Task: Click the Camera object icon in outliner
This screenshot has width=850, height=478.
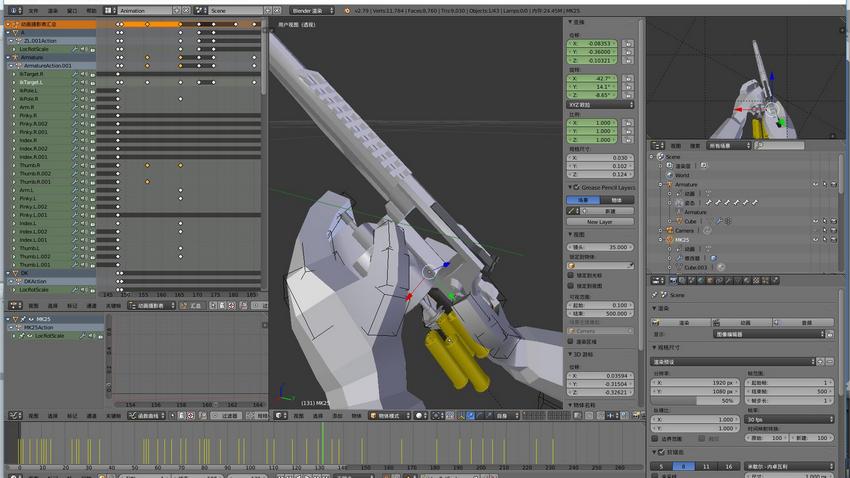Action: (x=670, y=230)
